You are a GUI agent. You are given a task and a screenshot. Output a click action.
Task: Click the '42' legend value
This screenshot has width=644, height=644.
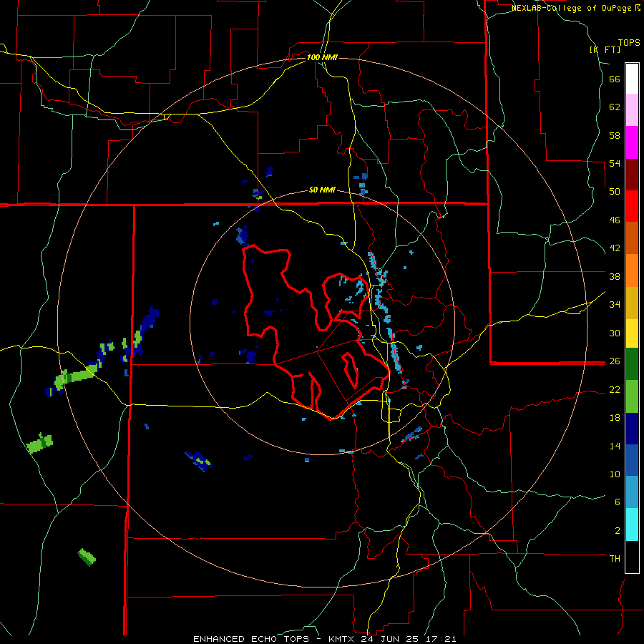coord(615,248)
